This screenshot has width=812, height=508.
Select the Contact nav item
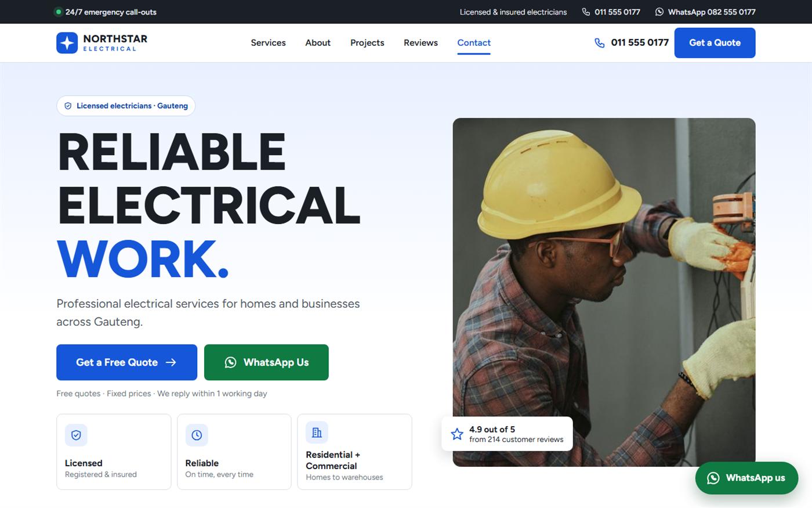(474, 42)
